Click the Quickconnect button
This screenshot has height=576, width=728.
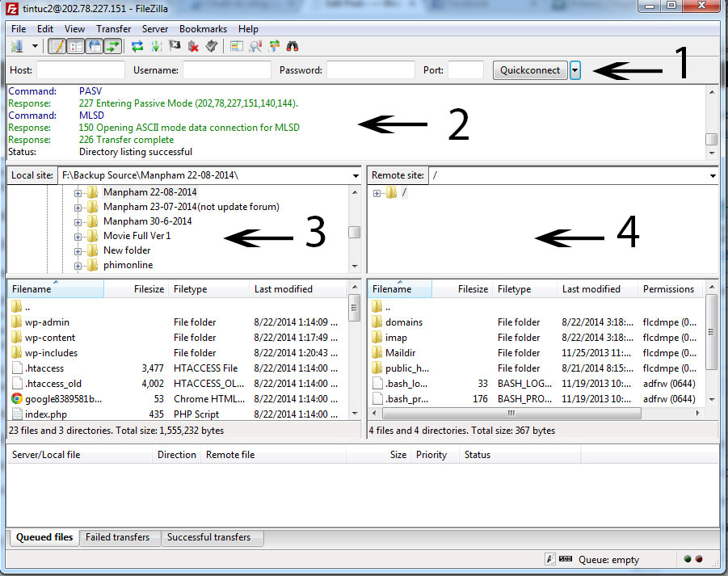pyautogui.click(x=530, y=70)
